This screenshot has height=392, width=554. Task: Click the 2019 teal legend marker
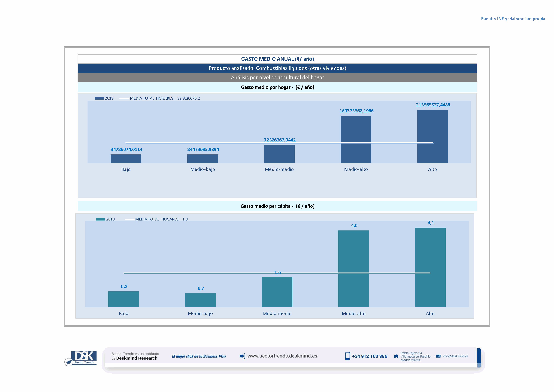pyautogui.click(x=100, y=219)
